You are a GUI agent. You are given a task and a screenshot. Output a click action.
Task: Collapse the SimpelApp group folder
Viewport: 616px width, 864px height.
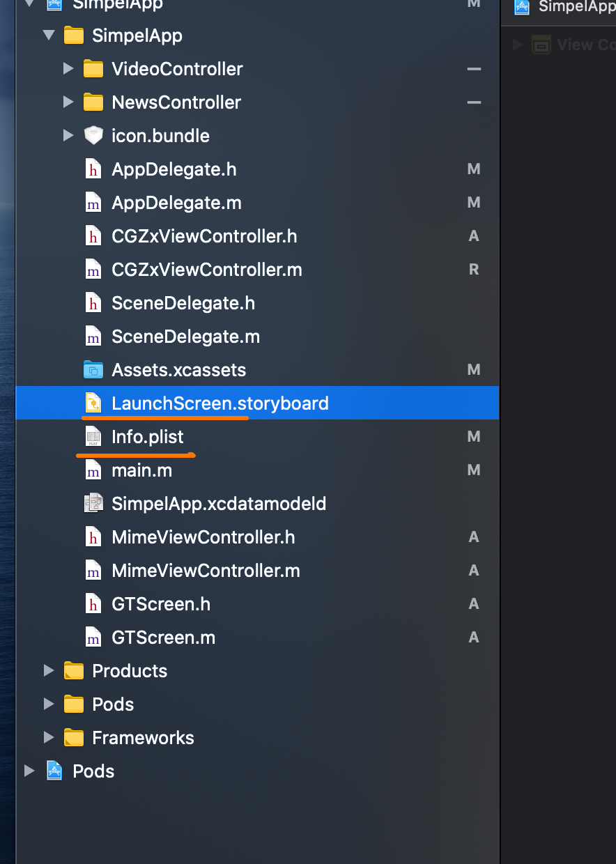pos(49,36)
